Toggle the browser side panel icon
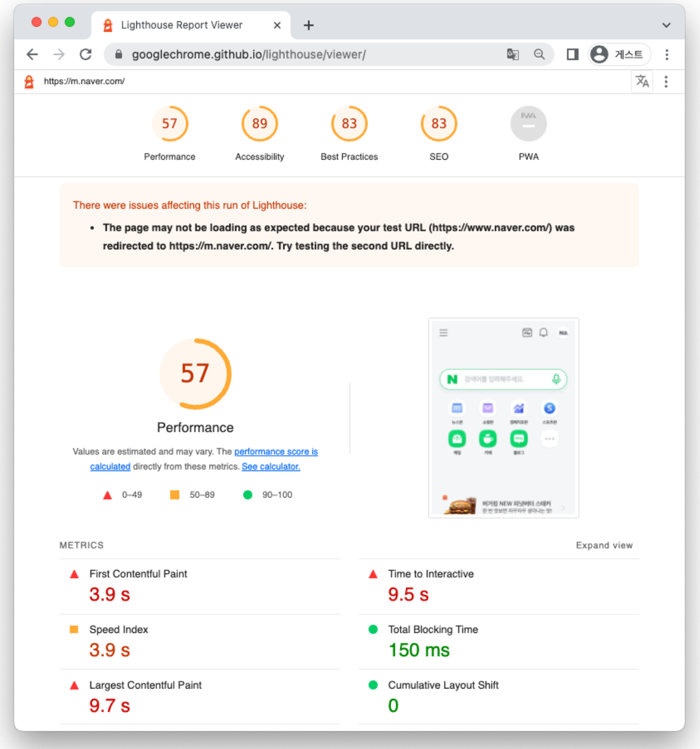 coord(572,54)
